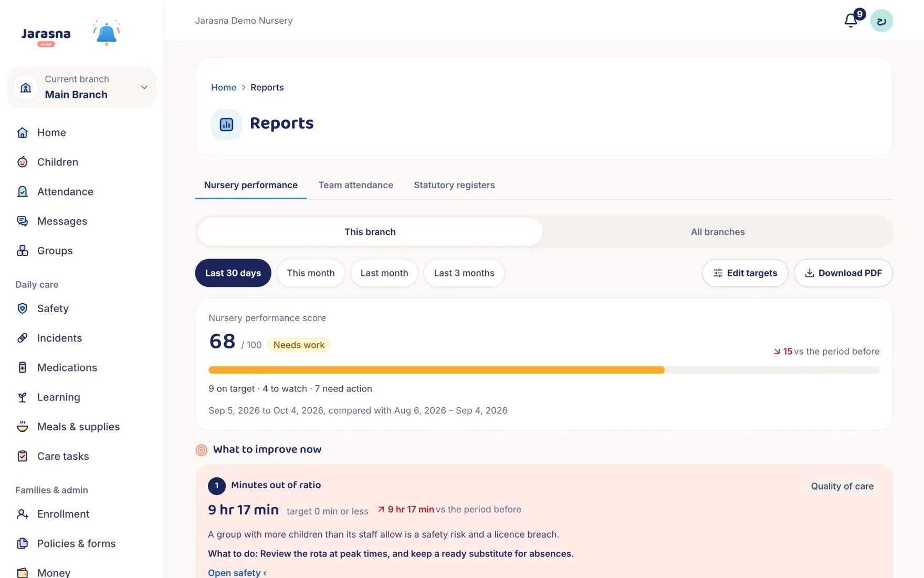Viewport: 924px width, 578px height.
Task: Open the Statutory registers tab
Action: (x=454, y=185)
